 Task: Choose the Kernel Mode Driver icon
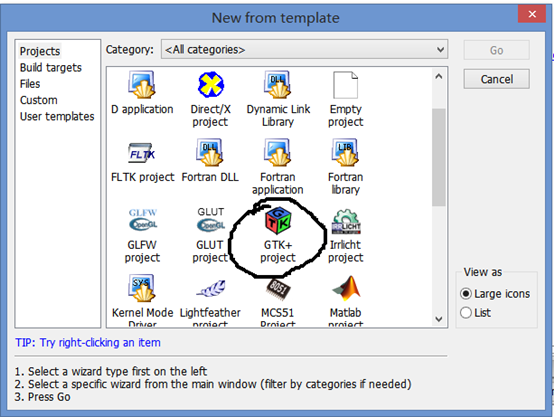click(142, 288)
